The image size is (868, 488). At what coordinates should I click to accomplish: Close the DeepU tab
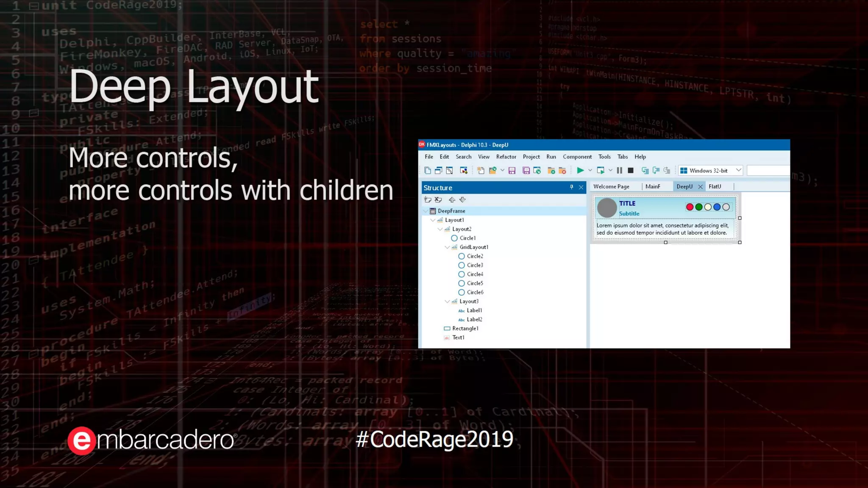coord(700,186)
